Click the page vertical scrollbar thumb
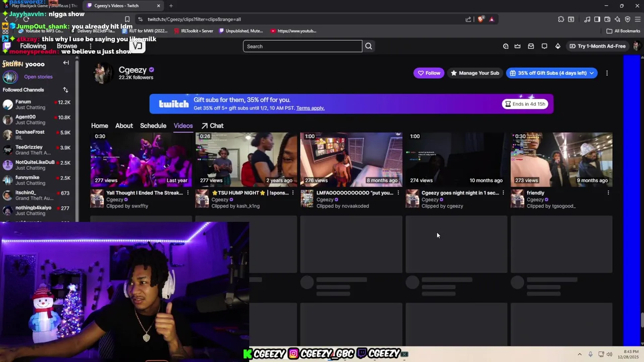Viewport: 644px width, 362px height. click(641, 320)
